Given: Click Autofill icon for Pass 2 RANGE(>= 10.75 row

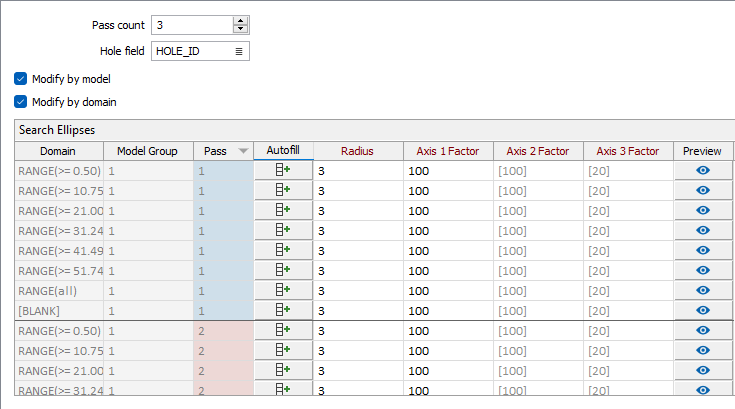Looking at the screenshot, I should [x=283, y=350].
